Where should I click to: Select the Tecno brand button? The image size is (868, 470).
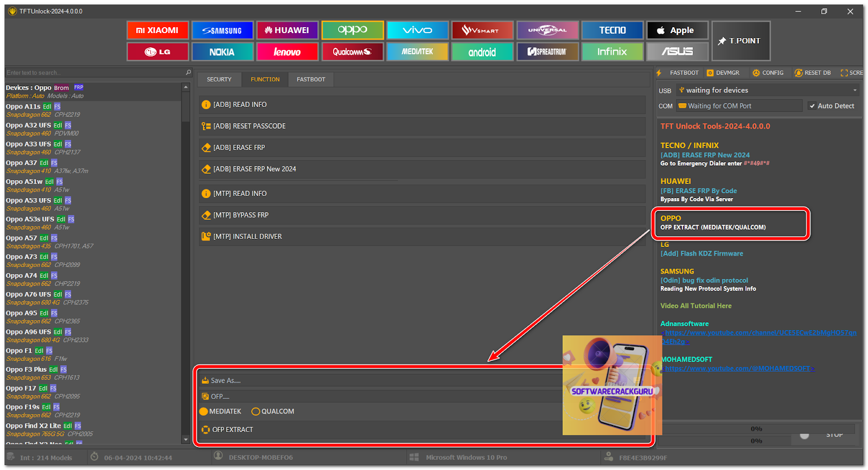click(x=612, y=30)
